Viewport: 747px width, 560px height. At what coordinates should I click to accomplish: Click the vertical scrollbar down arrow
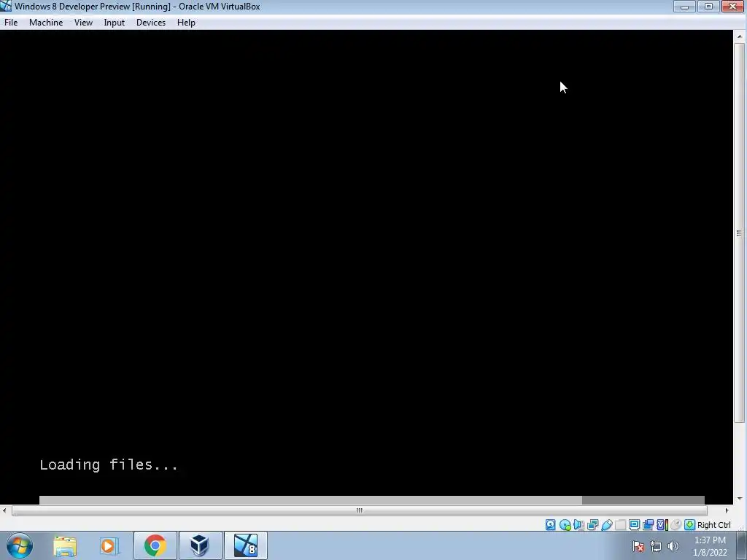(740, 499)
